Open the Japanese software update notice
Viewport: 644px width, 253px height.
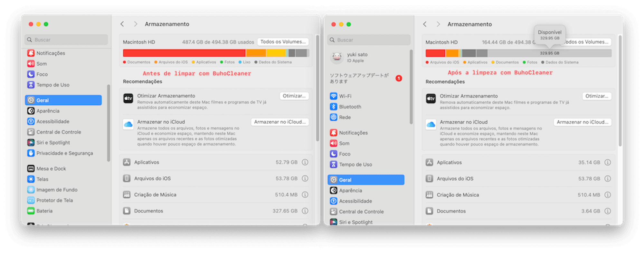click(x=366, y=78)
